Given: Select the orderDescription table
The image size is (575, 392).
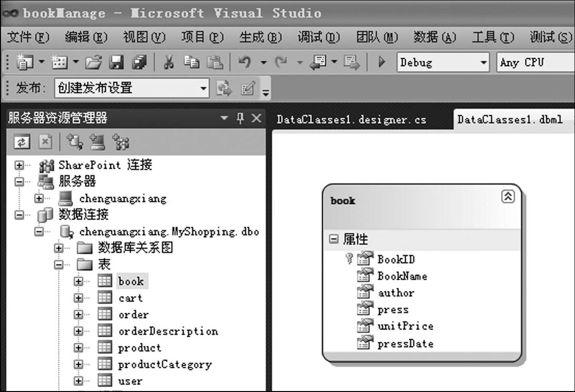Looking at the screenshot, I should click(x=168, y=331).
